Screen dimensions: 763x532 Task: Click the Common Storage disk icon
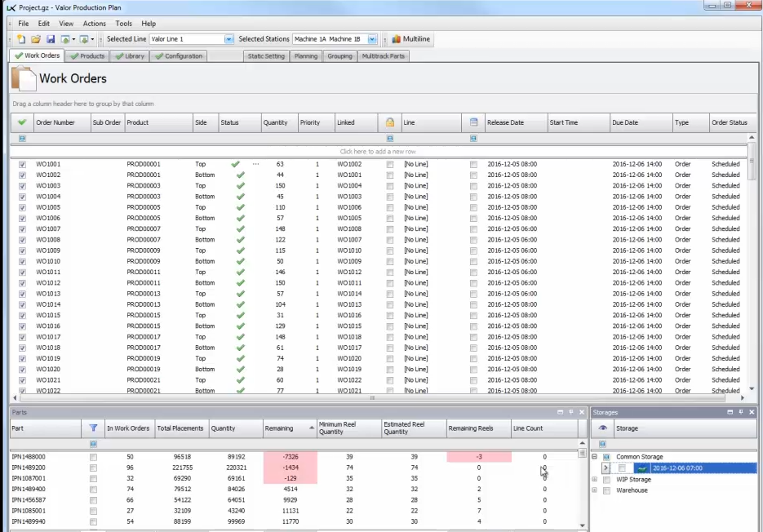click(x=606, y=456)
